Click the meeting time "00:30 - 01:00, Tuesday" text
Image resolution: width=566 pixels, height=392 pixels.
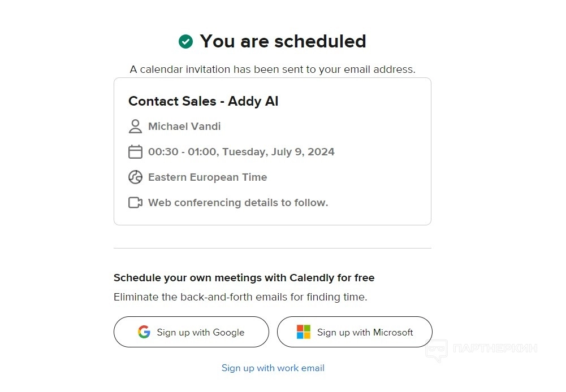click(x=241, y=151)
